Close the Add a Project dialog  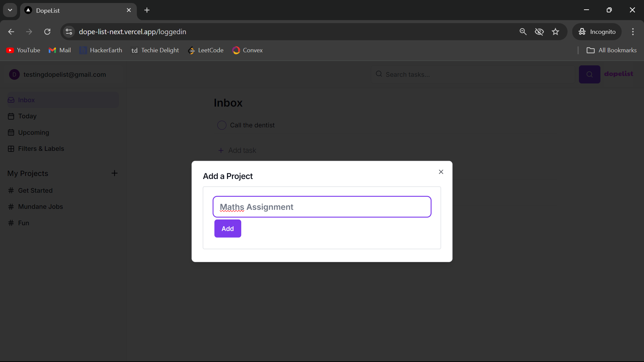coord(441,172)
